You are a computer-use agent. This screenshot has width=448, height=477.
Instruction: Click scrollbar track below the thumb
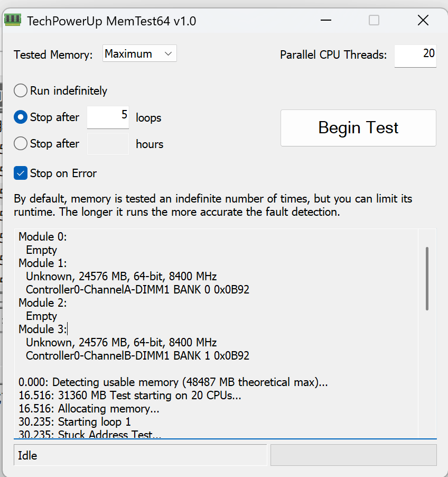tap(427, 374)
